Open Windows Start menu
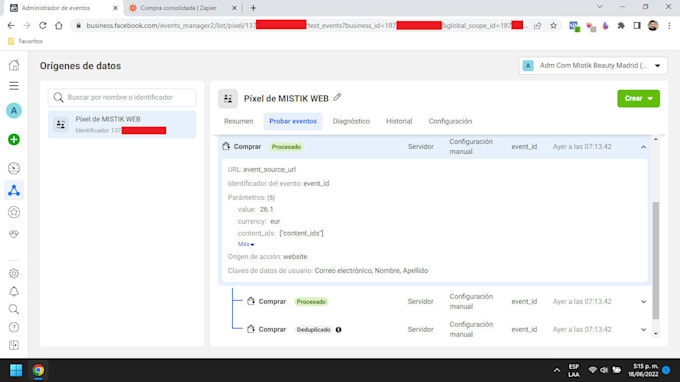Screen dimensions: 680x382 pyautogui.click(x=16, y=370)
